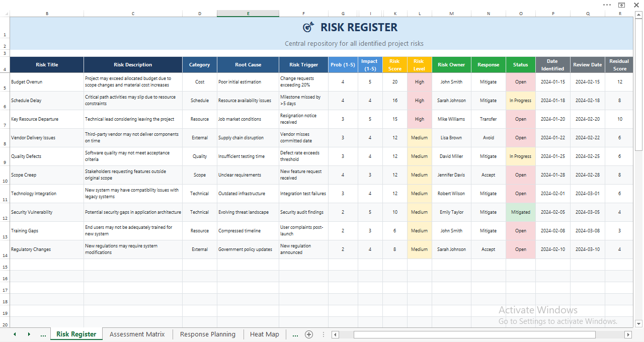Select the Mike Williams owner cell
This screenshot has height=342, width=644.
tap(451, 119)
